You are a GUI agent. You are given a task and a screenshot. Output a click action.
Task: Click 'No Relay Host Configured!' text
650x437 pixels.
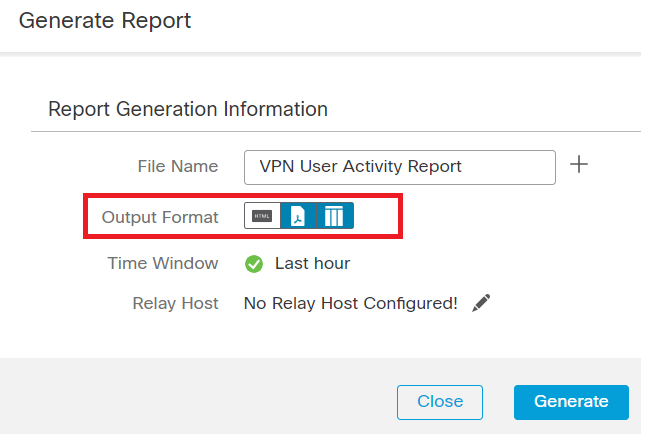pyautogui.click(x=351, y=303)
